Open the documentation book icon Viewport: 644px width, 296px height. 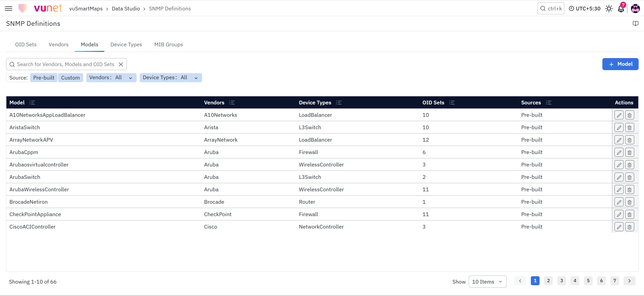[636, 23]
